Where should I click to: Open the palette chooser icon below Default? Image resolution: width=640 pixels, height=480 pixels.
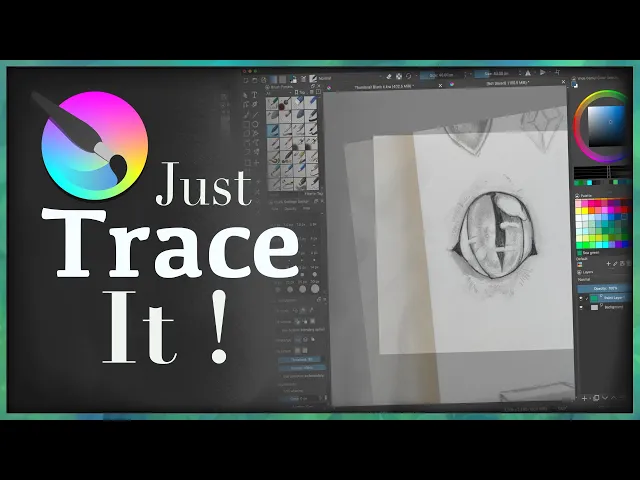580,264
